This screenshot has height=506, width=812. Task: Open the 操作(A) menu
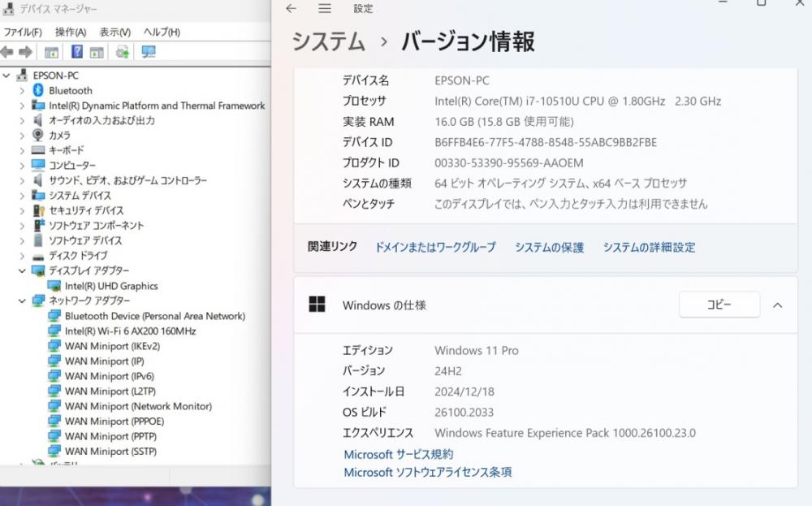pyautogui.click(x=71, y=32)
